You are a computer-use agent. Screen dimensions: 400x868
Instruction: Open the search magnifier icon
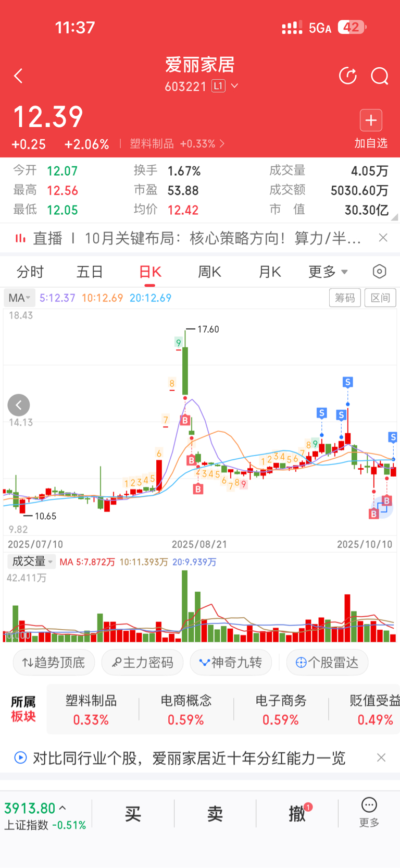coord(379,76)
